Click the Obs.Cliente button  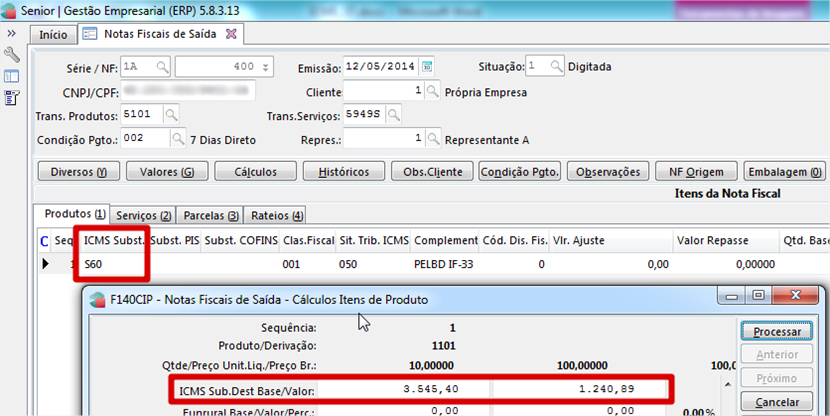432,172
